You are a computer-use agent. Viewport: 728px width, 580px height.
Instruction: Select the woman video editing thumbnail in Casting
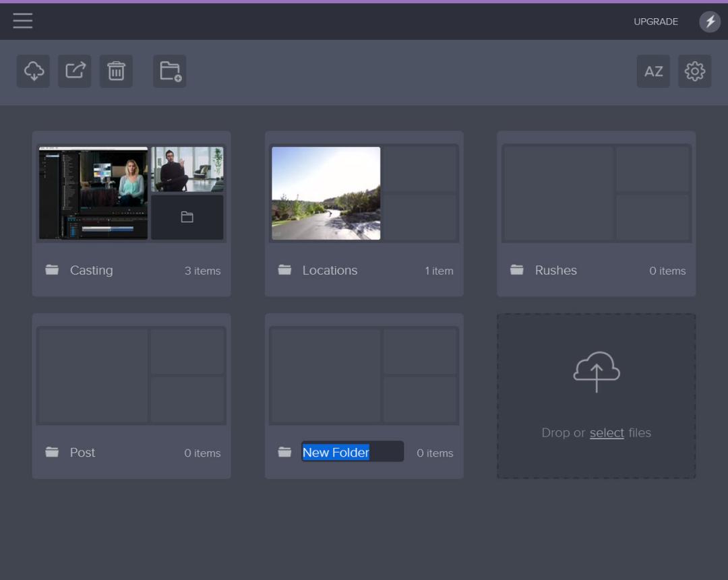pos(93,193)
